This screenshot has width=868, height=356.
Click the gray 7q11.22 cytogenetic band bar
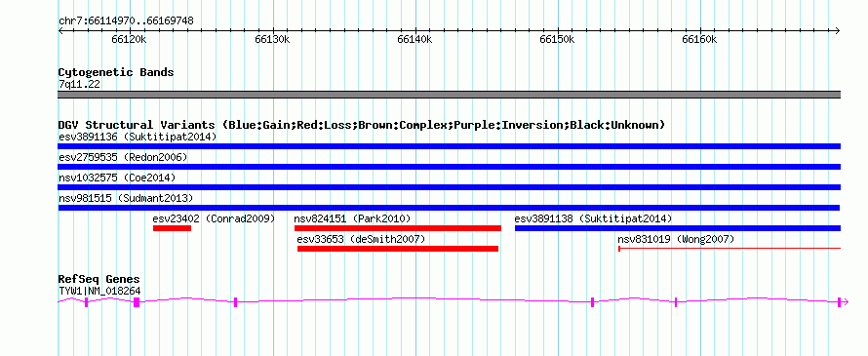click(449, 95)
